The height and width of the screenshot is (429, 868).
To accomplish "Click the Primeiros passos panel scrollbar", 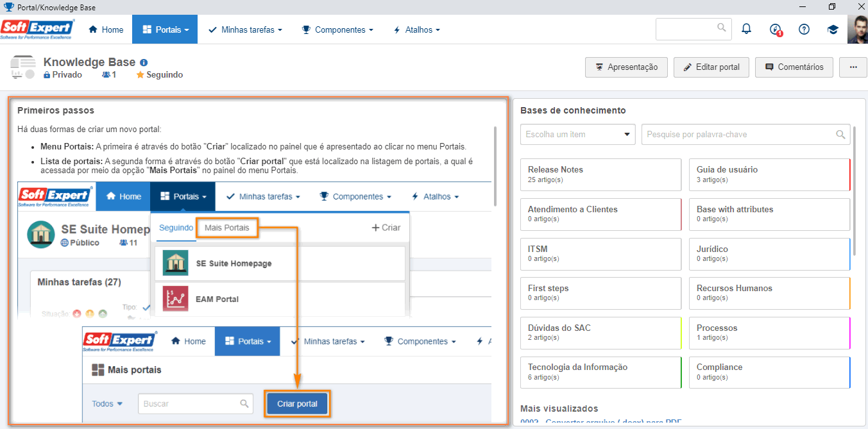I will coord(495,165).
